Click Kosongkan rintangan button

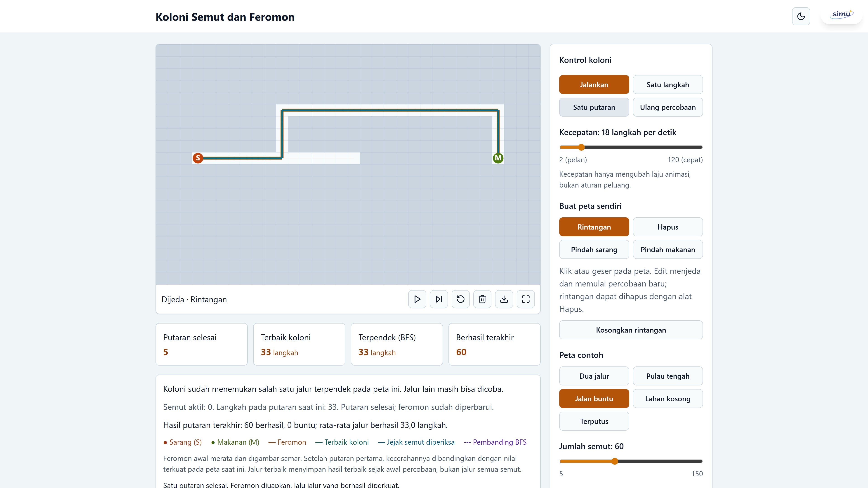631,330
